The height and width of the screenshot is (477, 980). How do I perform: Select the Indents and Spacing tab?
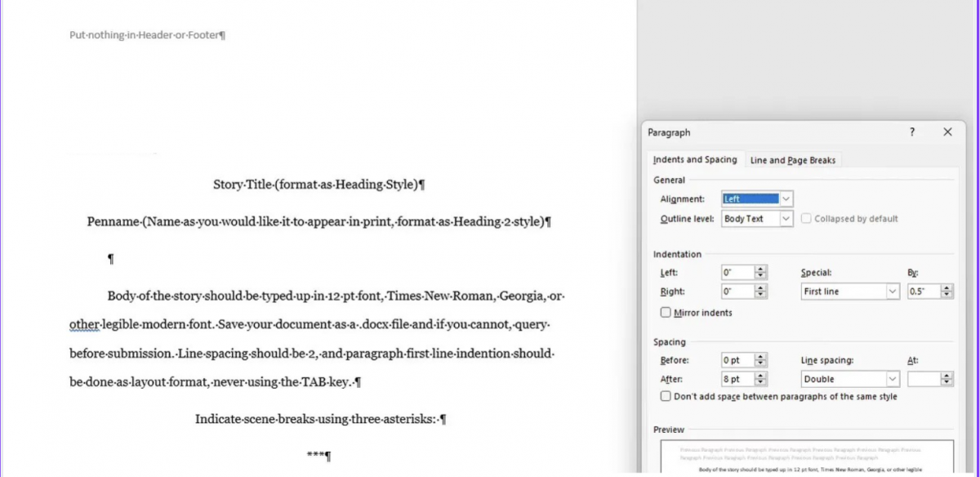tap(695, 160)
